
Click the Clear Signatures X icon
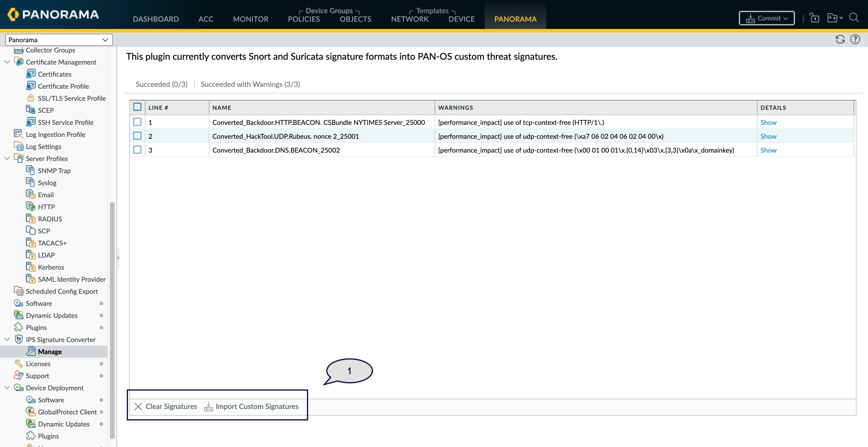point(138,406)
